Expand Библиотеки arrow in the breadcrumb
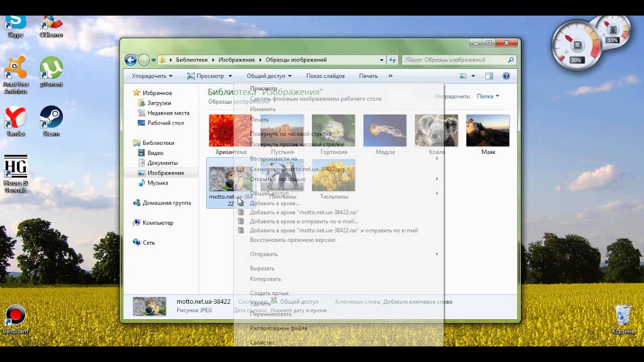 [213, 60]
